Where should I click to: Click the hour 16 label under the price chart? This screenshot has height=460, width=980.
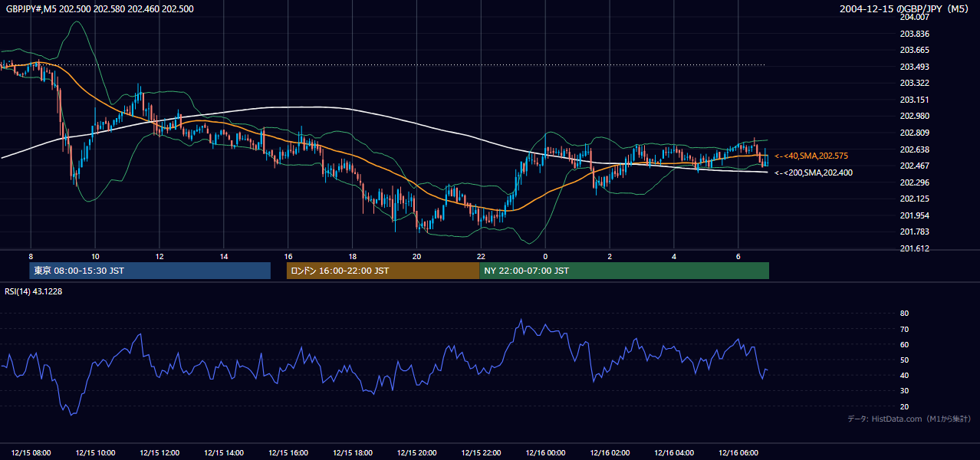(x=288, y=256)
